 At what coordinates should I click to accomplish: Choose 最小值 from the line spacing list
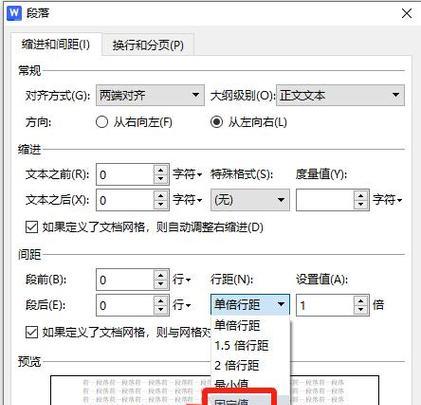251,384
